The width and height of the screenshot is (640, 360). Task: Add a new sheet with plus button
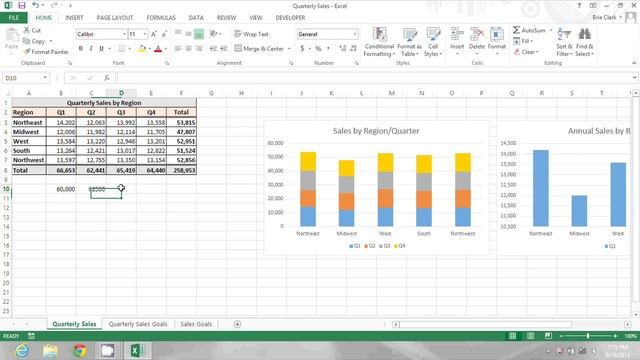[x=237, y=324]
